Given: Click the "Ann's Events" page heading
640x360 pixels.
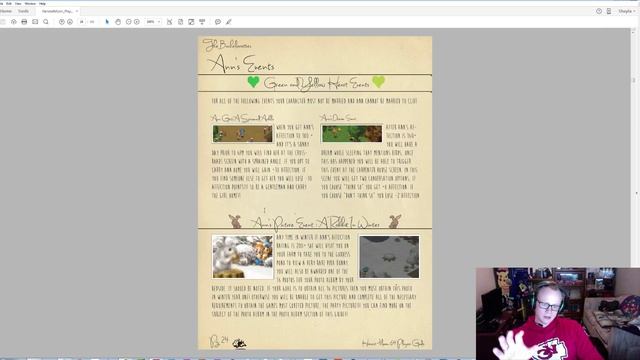Looking at the screenshot, I should click(242, 63).
